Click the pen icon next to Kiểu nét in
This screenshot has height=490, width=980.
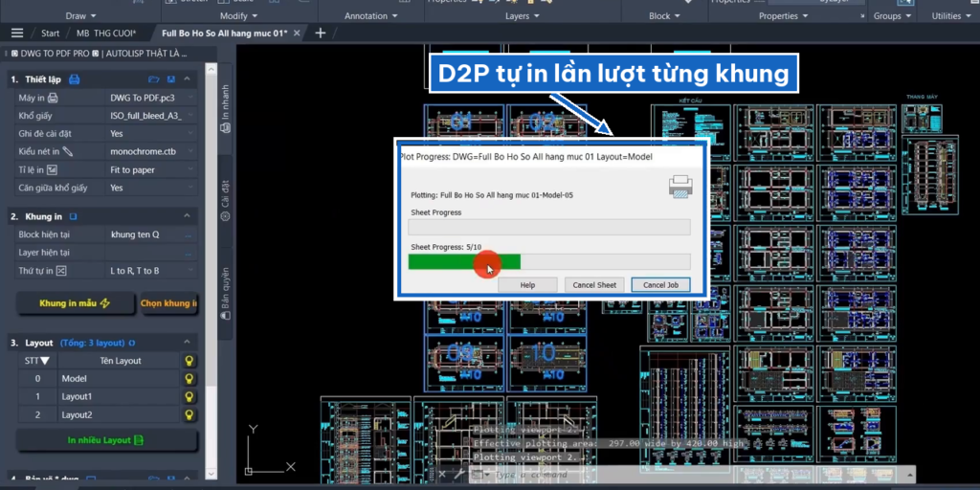coord(68,151)
